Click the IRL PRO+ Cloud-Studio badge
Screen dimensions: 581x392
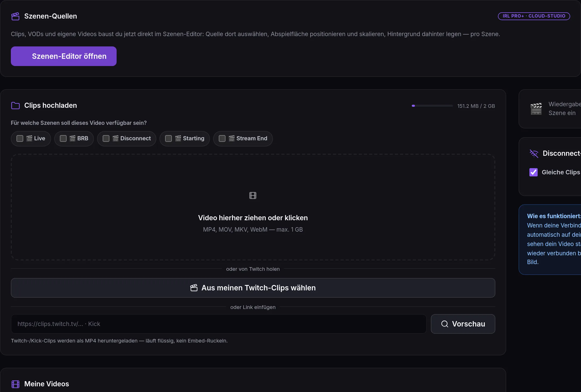click(534, 16)
